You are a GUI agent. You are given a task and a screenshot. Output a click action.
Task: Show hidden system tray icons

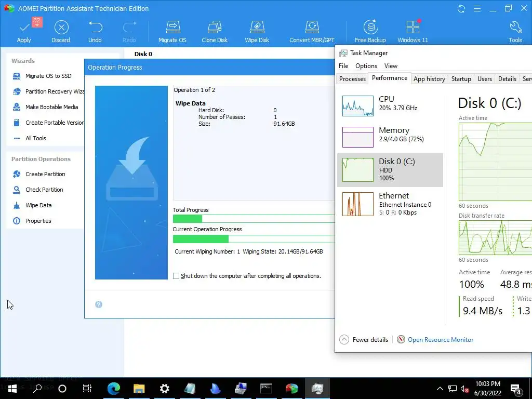440,389
